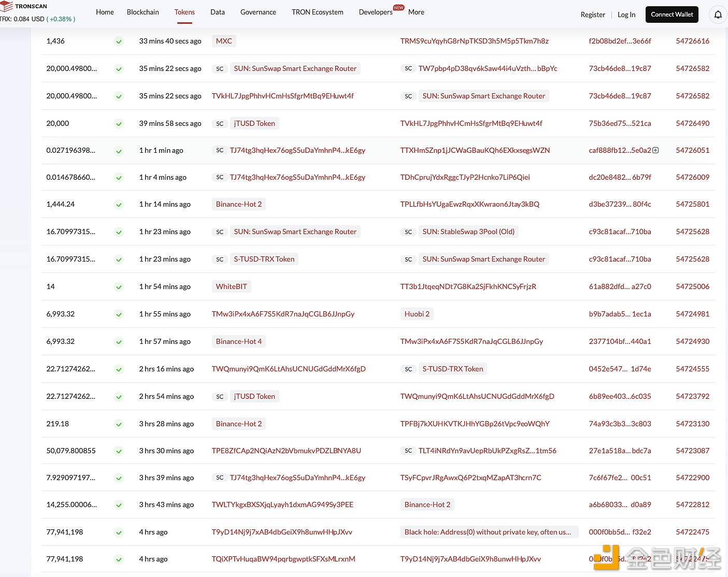Click the green check icon in the 14,255.00006 row
This screenshot has width=728, height=577.
[119, 505]
